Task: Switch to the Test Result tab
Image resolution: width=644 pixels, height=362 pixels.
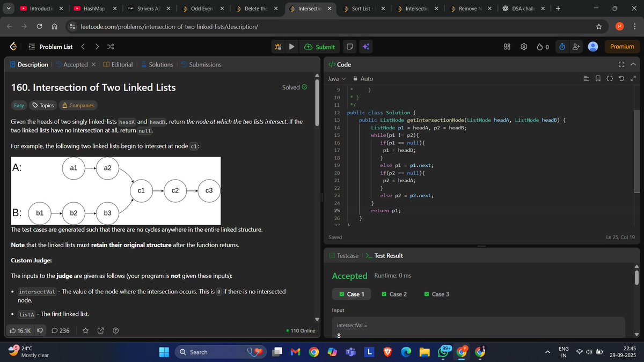Action: click(384, 256)
